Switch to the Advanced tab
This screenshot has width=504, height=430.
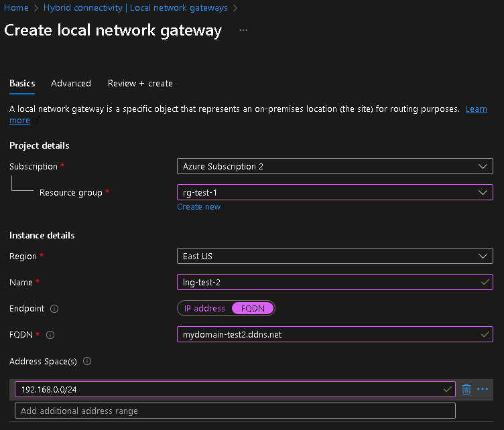click(x=70, y=84)
